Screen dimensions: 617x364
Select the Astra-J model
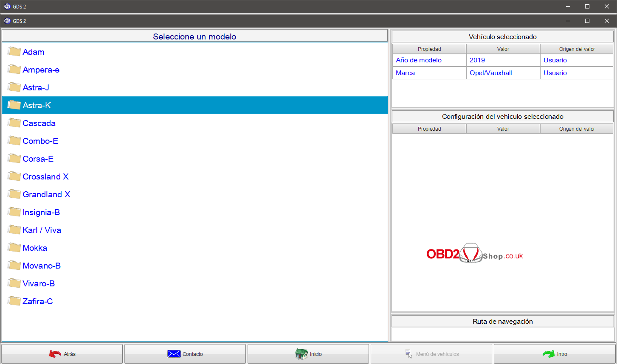pos(36,87)
